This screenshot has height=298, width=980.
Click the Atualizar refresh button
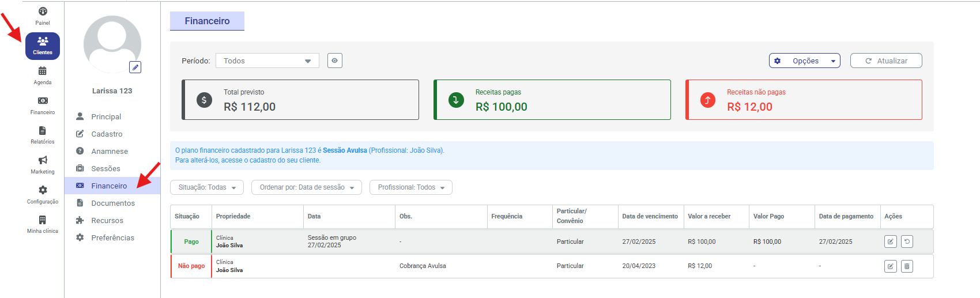(885, 61)
